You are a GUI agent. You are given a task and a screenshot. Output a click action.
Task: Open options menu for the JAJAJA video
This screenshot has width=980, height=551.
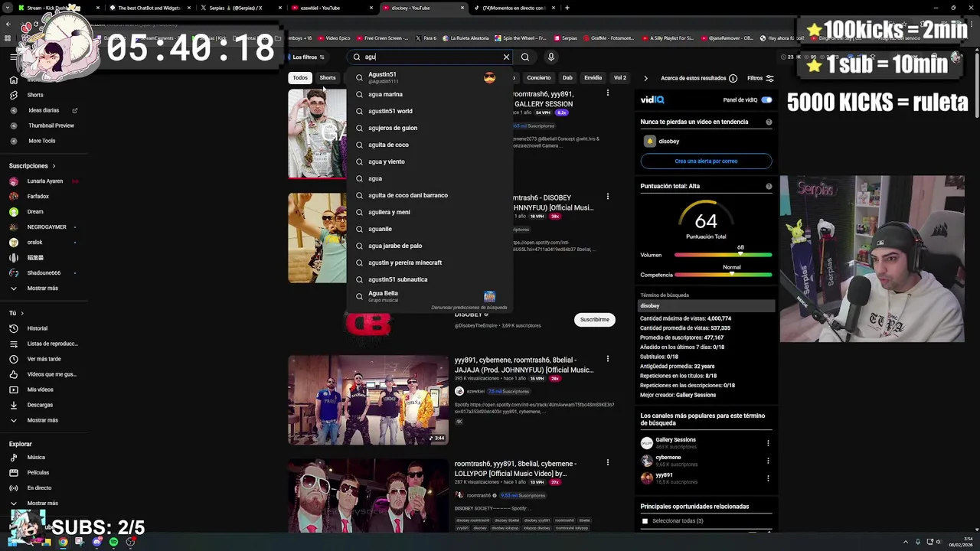pos(608,359)
